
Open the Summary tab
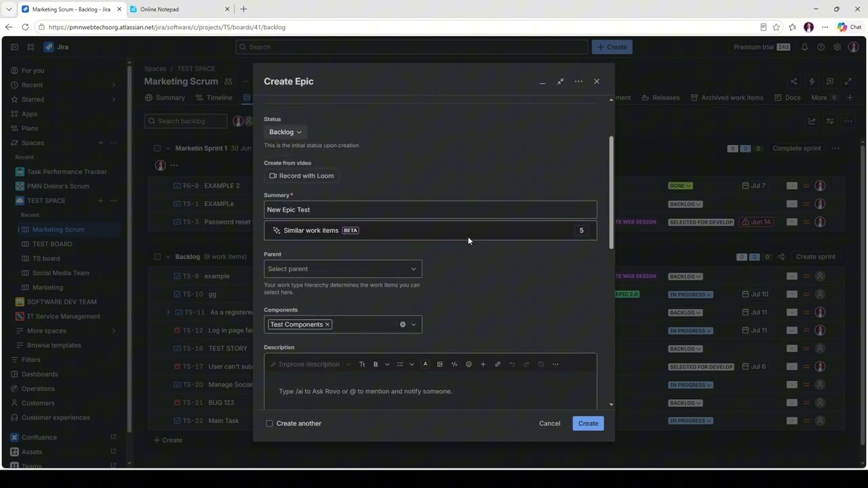point(165,98)
